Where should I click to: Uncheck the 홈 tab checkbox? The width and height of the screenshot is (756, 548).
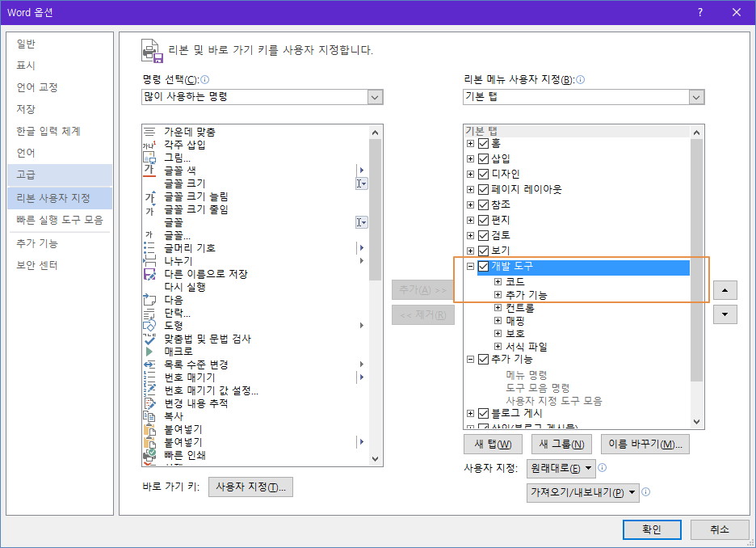tap(483, 143)
